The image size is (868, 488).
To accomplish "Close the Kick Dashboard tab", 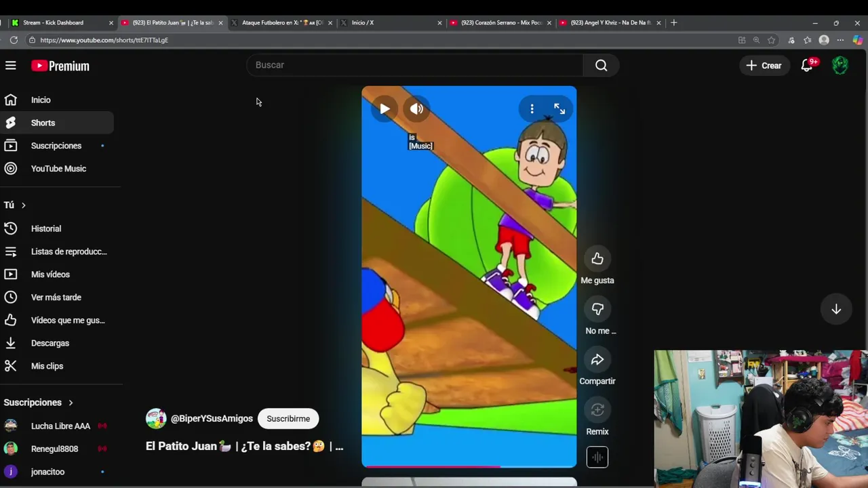I will point(111,22).
